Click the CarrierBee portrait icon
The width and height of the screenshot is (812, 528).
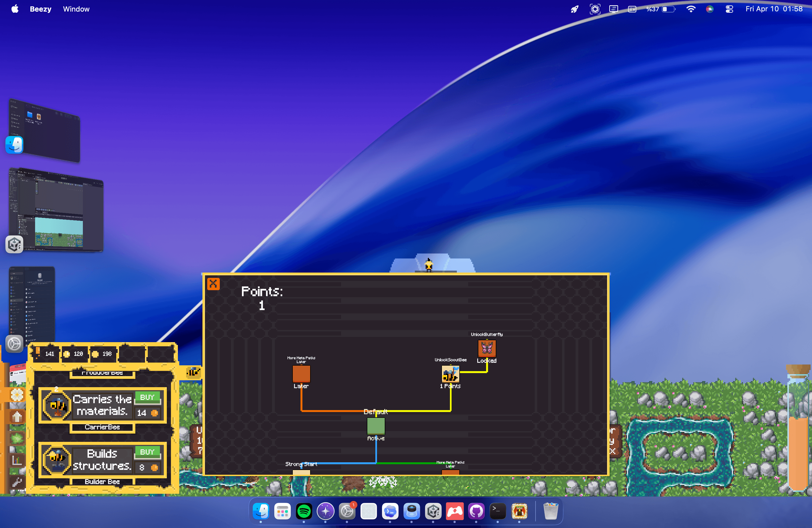(57, 405)
